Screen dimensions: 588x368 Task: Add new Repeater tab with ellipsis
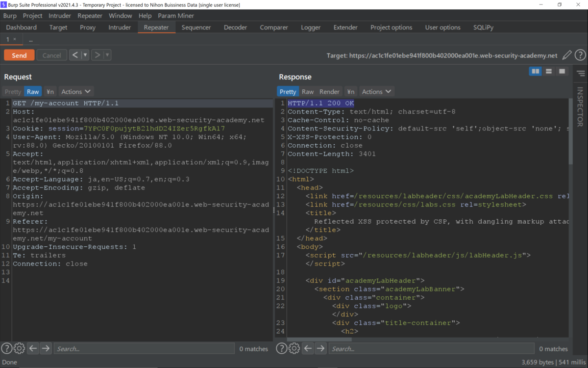[31, 39]
